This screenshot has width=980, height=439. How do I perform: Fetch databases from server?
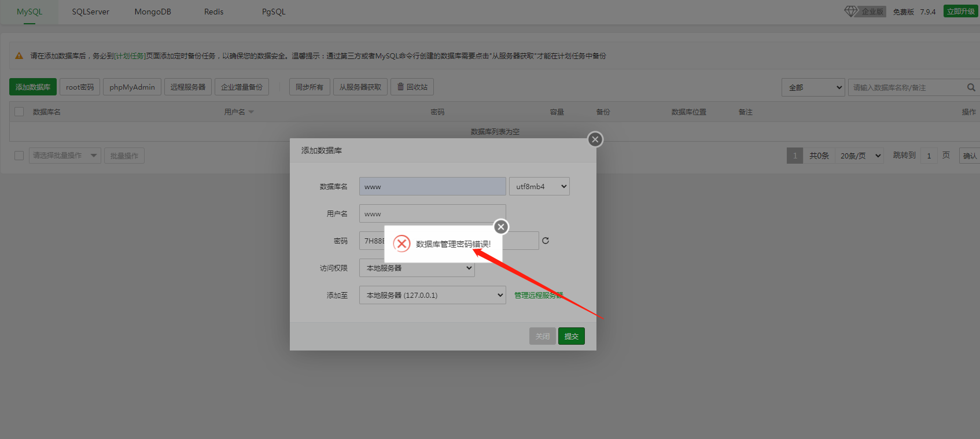[x=360, y=87]
